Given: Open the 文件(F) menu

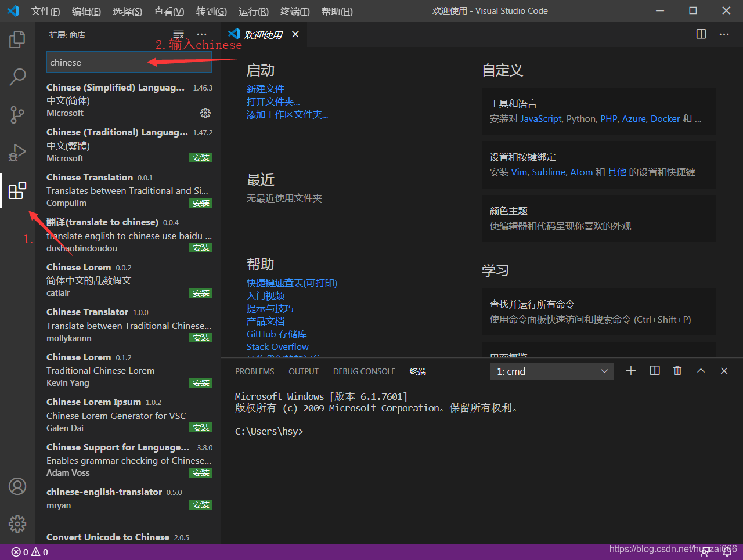Looking at the screenshot, I should 45,12.
